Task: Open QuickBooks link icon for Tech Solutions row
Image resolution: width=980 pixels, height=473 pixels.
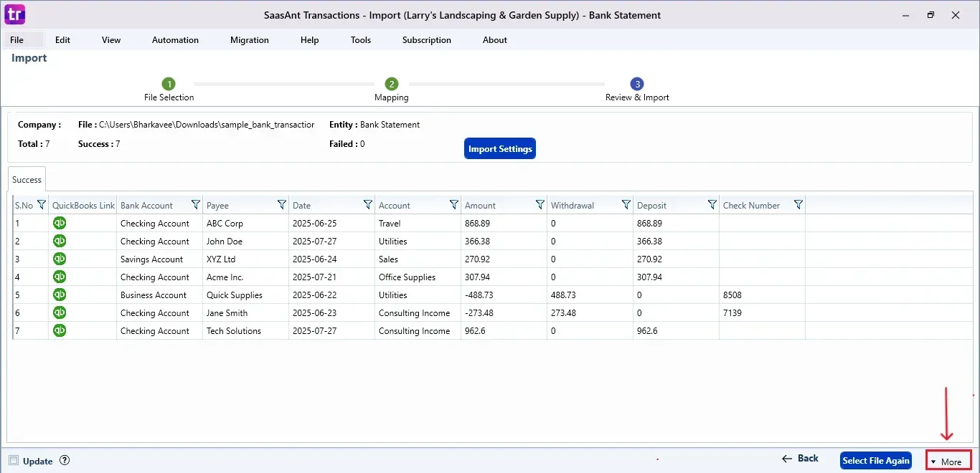Action: click(x=60, y=330)
